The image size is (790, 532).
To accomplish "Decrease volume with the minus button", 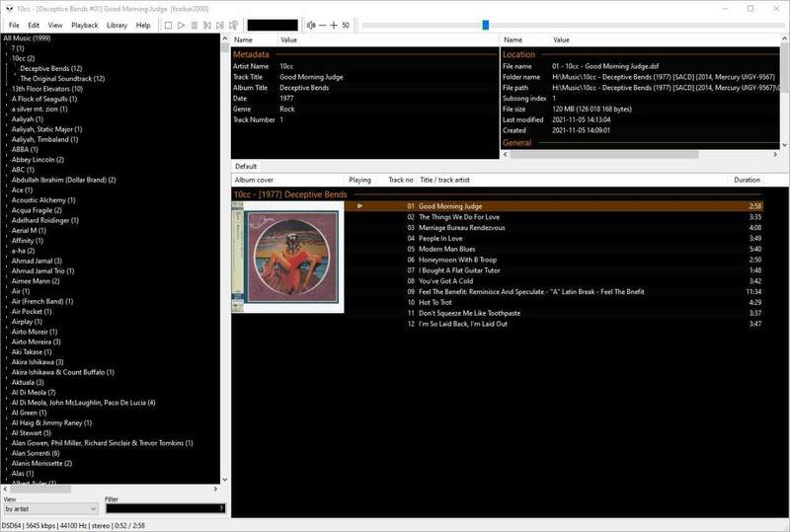I will [322, 25].
